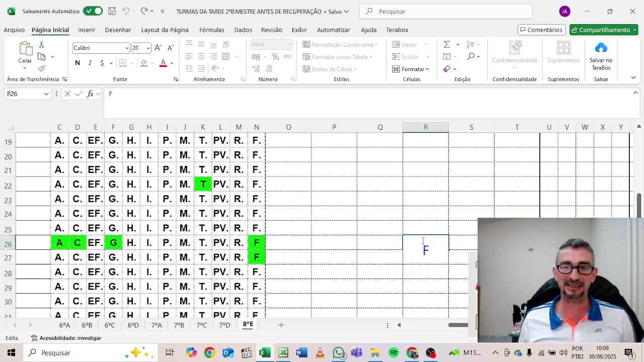Image resolution: width=644 pixels, height=362 pixels.
Task: Toggle Italic formatting
Action: coord(90,63)
